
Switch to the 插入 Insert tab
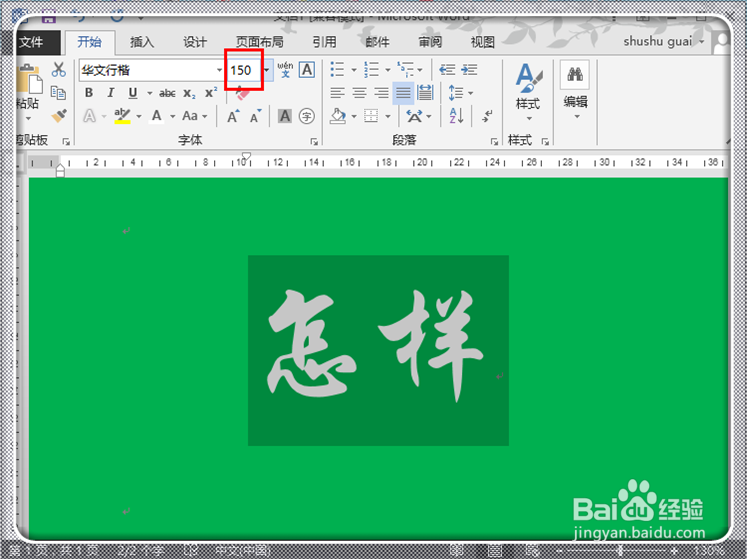(142, 42)
